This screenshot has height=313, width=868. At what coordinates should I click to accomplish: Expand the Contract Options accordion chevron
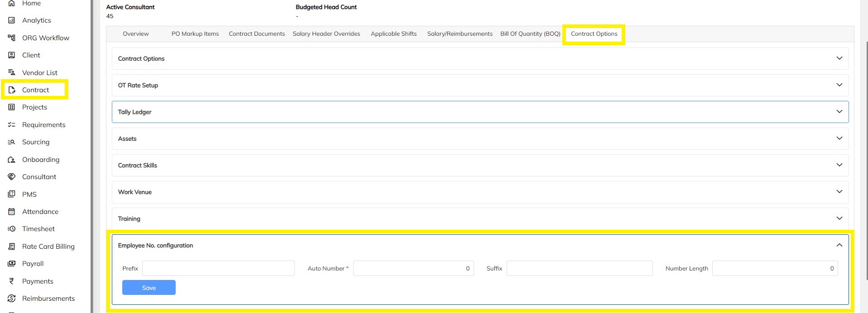click(x=839, y=58)
